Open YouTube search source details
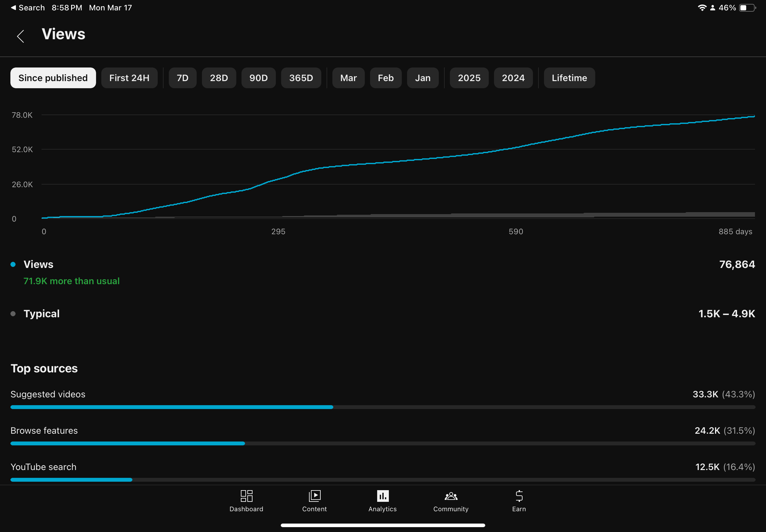 [x=43, y=467]
